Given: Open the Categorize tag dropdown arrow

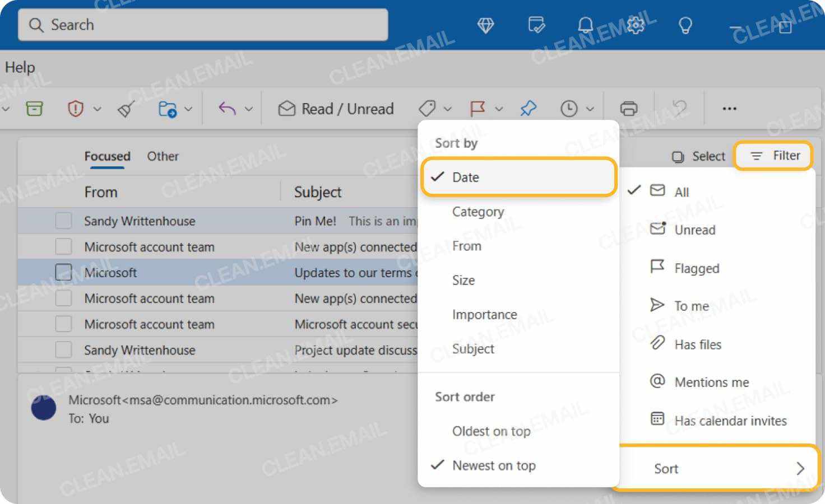Looking at the screenshot, I should click(x=448, y=108).
